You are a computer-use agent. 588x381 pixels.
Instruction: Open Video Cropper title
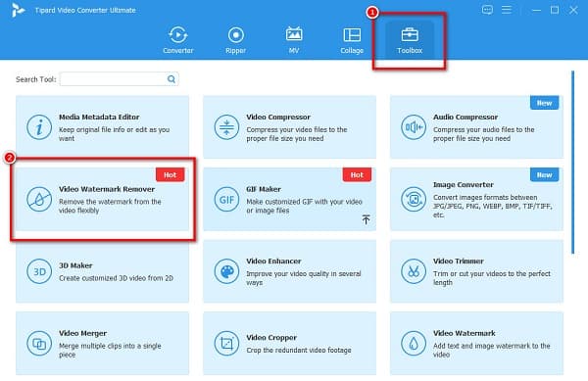pos(271,338)
